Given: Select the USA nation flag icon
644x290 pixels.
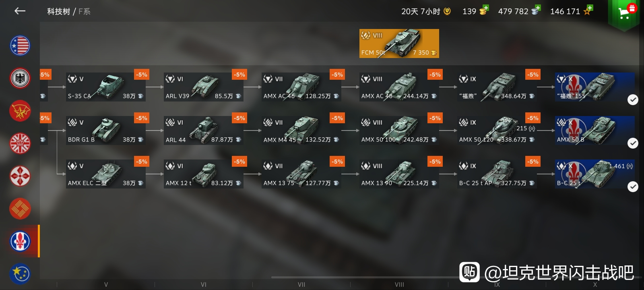Looking at the screenshot, I should (20, 46).
